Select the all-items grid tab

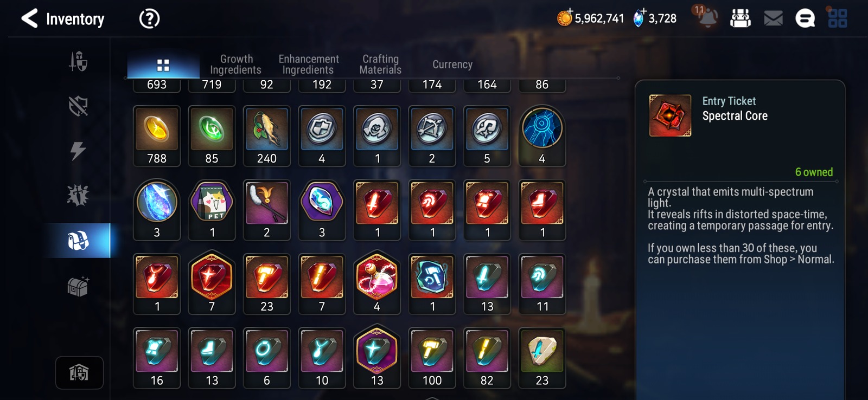(163, 66)
